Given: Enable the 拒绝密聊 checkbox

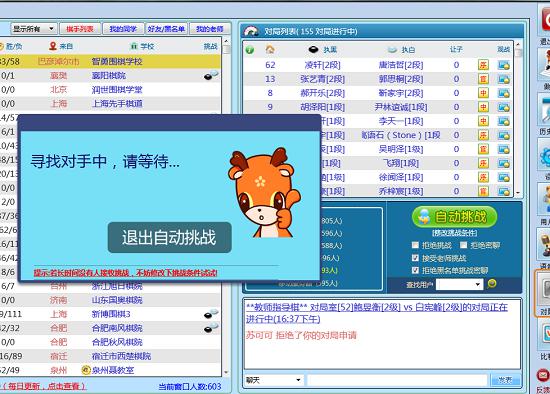Looking at the screenshot, I should coord(463,245).
